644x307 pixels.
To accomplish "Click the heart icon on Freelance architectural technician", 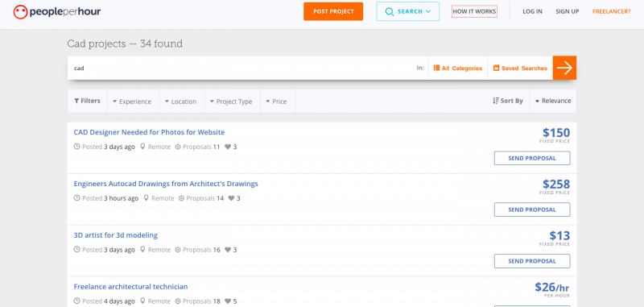I will click(228, 301).
